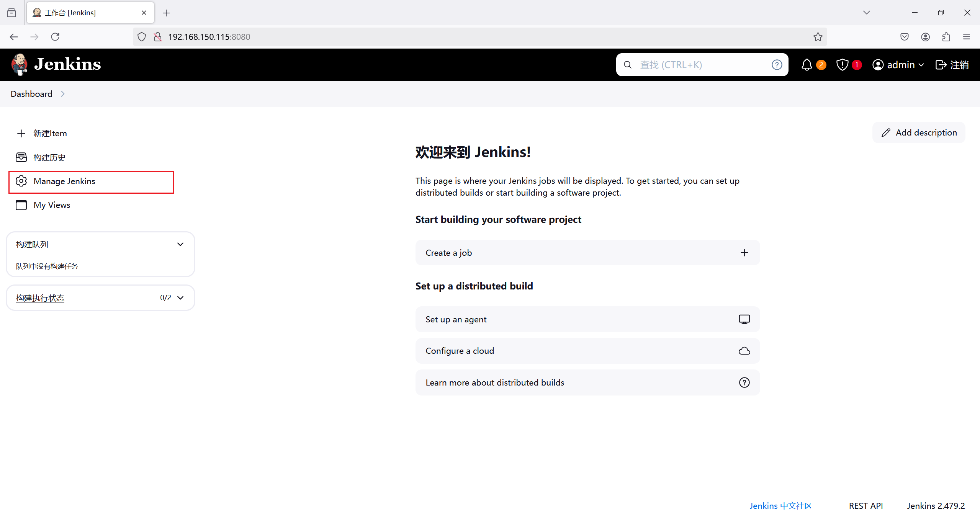The height and width of the screenshot is (523, 980).
Task: Open Configure a cloud
Action: [x=587, y=351]
